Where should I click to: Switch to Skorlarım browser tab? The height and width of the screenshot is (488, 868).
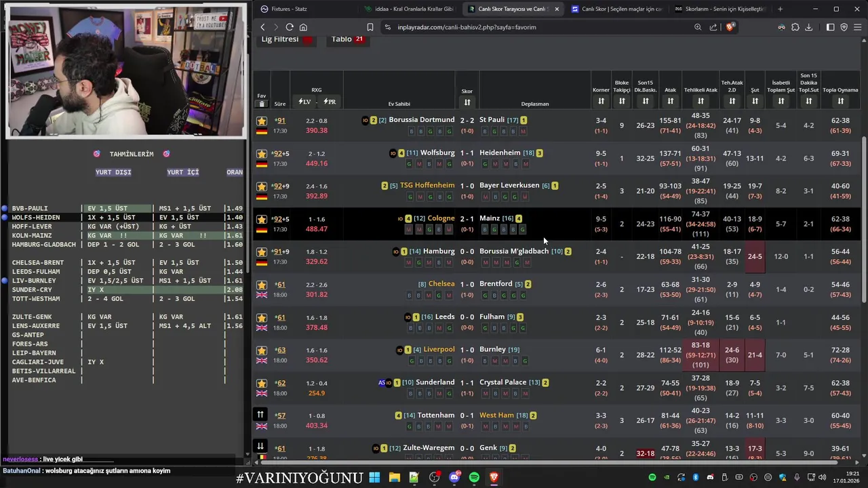[719, 9]
